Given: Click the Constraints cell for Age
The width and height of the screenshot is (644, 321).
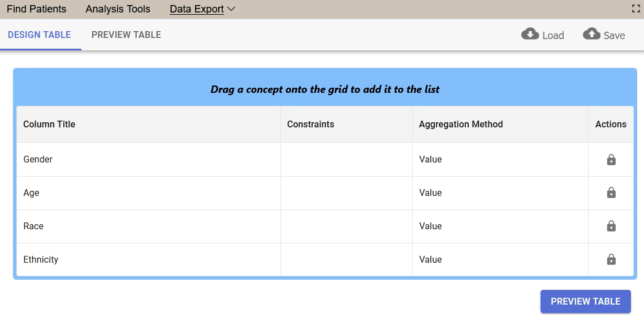Looking at the screenshot, I should [x=346, y=193].
